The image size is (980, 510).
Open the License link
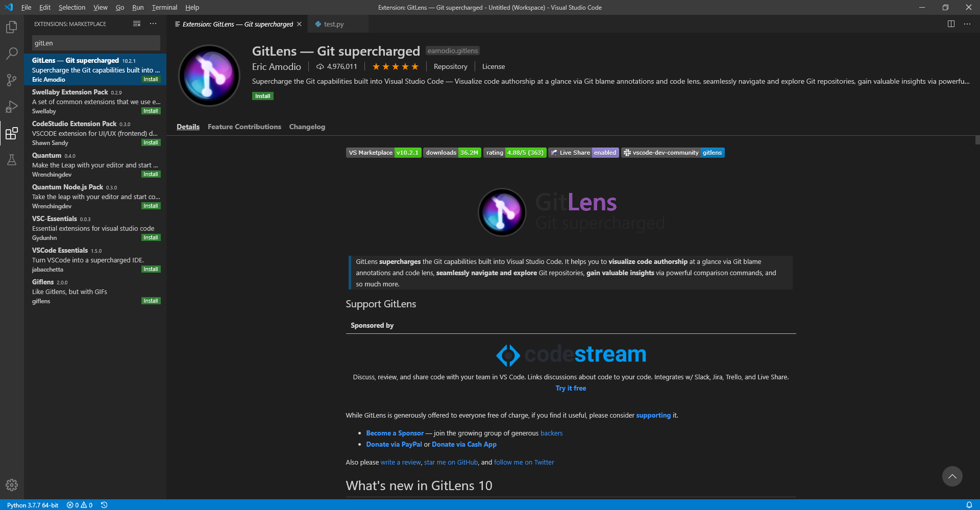tap(493, 66)
